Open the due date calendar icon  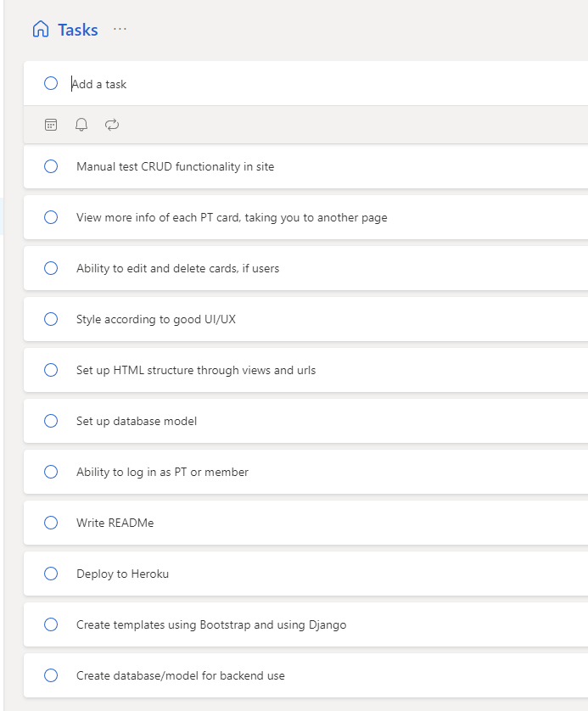(x=50, y=125)
